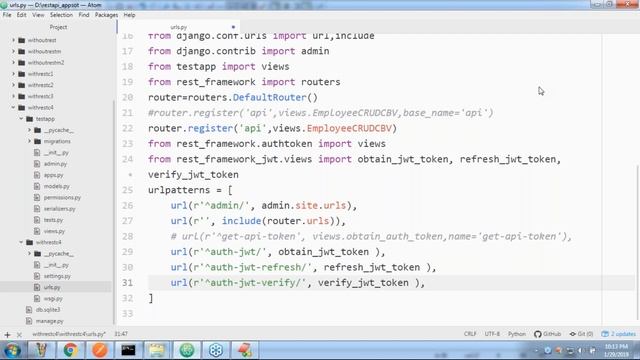Open the Help menu
Screen dimensions: 640x360
[x=129, y=15]
